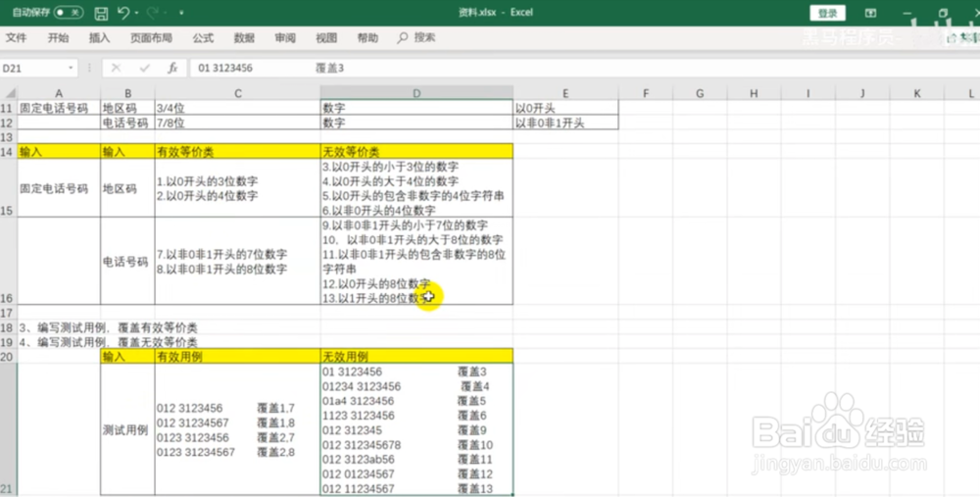Image resolution: width=980 pixels, height=497 pixels.
Task: Switch to the 公式 tab
Action: [203, 38]
